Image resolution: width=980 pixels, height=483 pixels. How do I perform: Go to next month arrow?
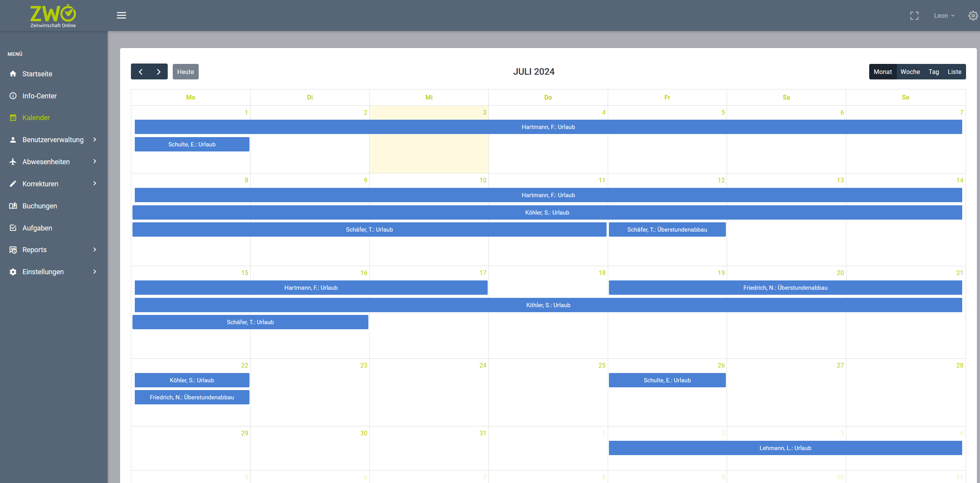coord(158,72)
